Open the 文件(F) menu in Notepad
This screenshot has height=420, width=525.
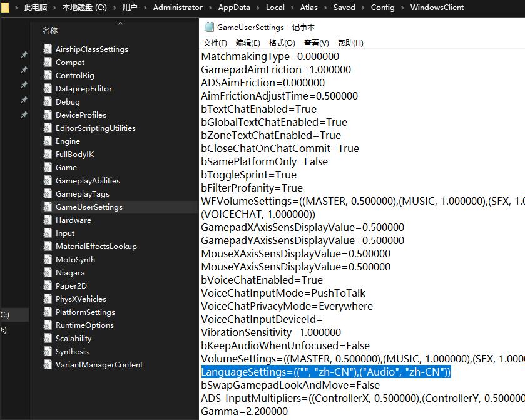click(215, 43)
